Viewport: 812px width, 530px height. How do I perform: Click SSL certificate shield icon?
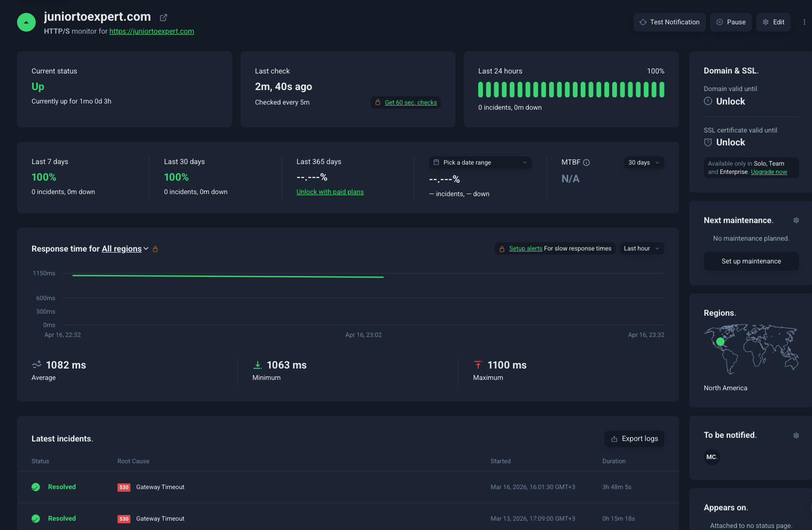pyautogui.click(x=708, y=142)
